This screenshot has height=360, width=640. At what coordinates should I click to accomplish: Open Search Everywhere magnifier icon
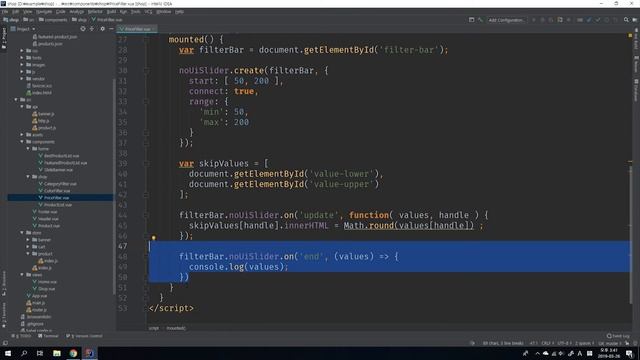tap(626, 20)
